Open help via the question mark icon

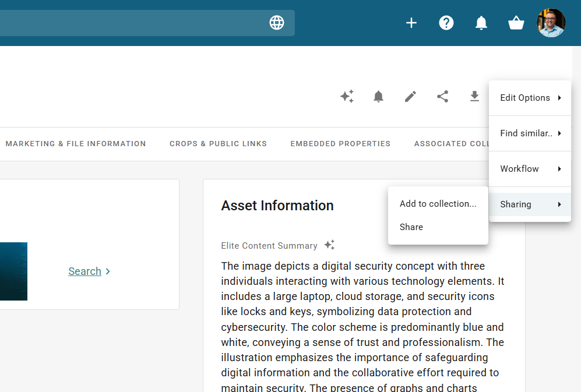click(446, 23)
